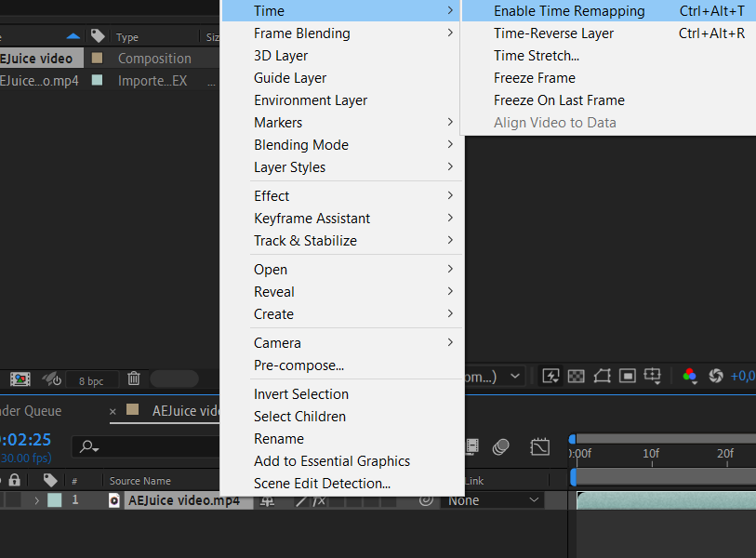
Task: Toggle mask and shape path visibility icon
Action: (x=603, y=376)
